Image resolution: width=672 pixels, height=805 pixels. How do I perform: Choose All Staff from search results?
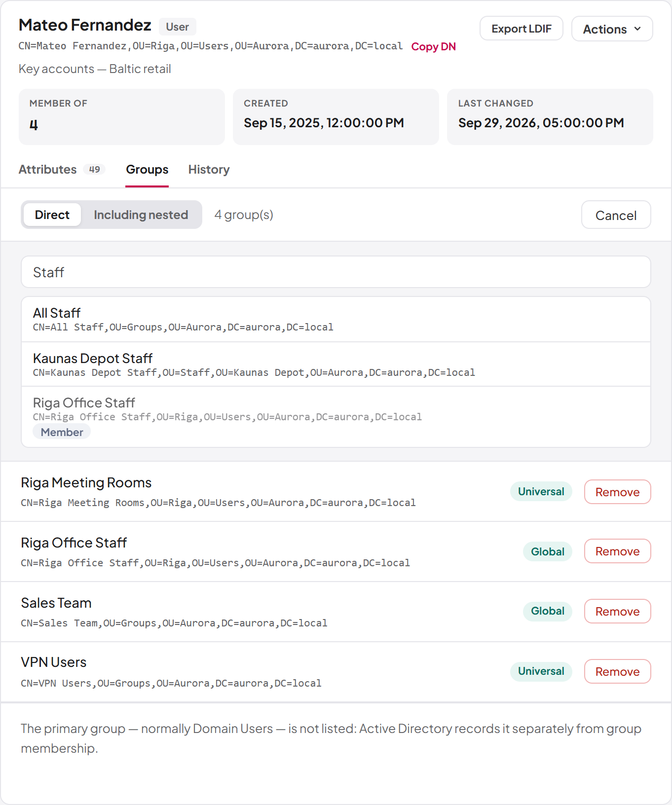click(x=336, y=319)
